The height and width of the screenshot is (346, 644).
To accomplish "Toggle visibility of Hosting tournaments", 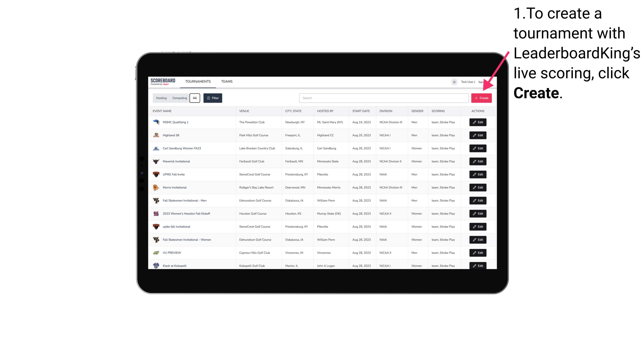I will point(161,98).
